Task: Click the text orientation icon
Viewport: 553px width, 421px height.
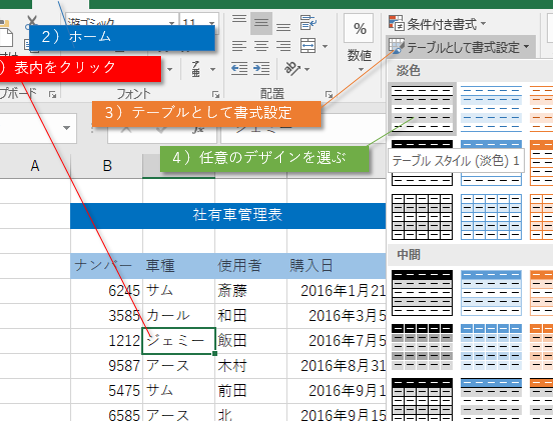Action: tap(292, 68)
